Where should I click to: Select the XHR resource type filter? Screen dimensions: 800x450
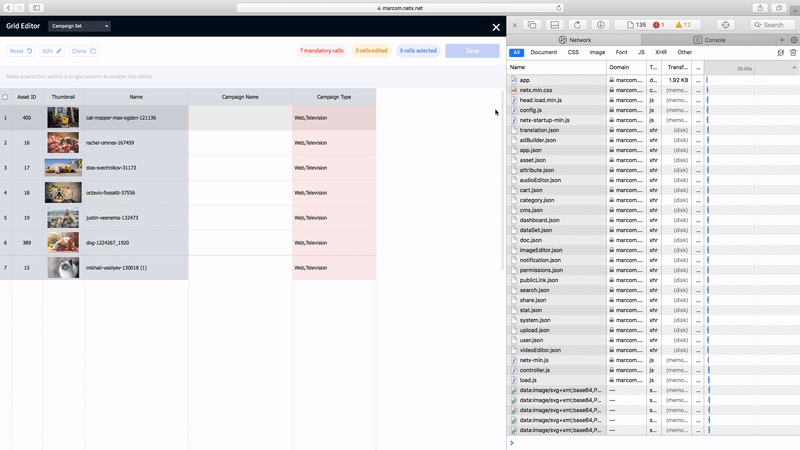[x=661, y=52]
